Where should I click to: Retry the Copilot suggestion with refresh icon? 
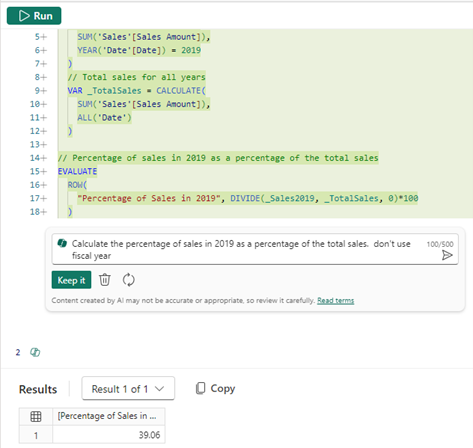(128, 280)
